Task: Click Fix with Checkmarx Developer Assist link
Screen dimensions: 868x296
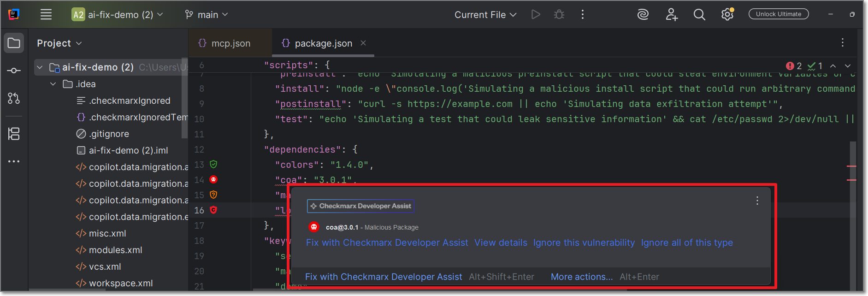Action: [387, 243]
